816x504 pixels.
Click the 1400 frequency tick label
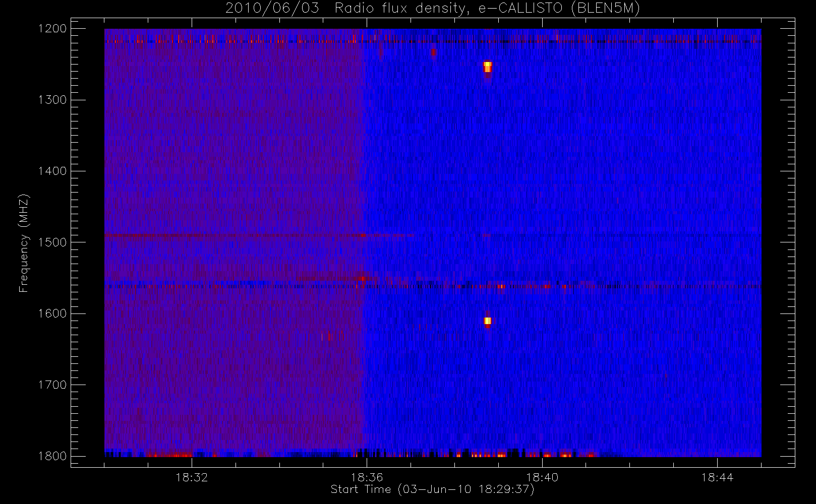(52, 171)
